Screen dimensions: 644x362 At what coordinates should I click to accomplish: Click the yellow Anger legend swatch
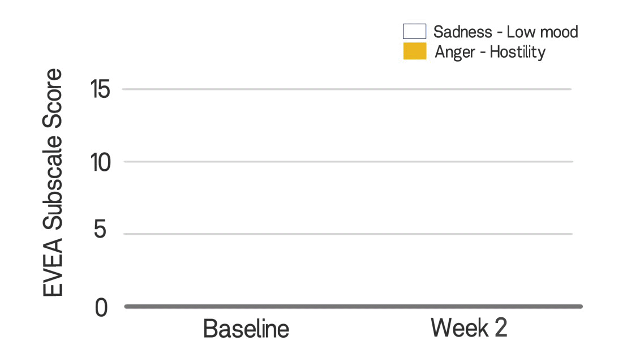point(415,51)
